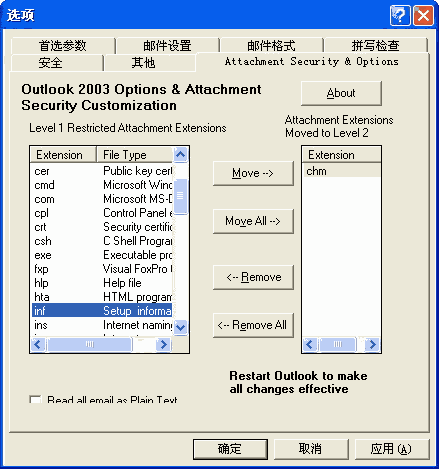Click the Move --> button

pos(253,173)
